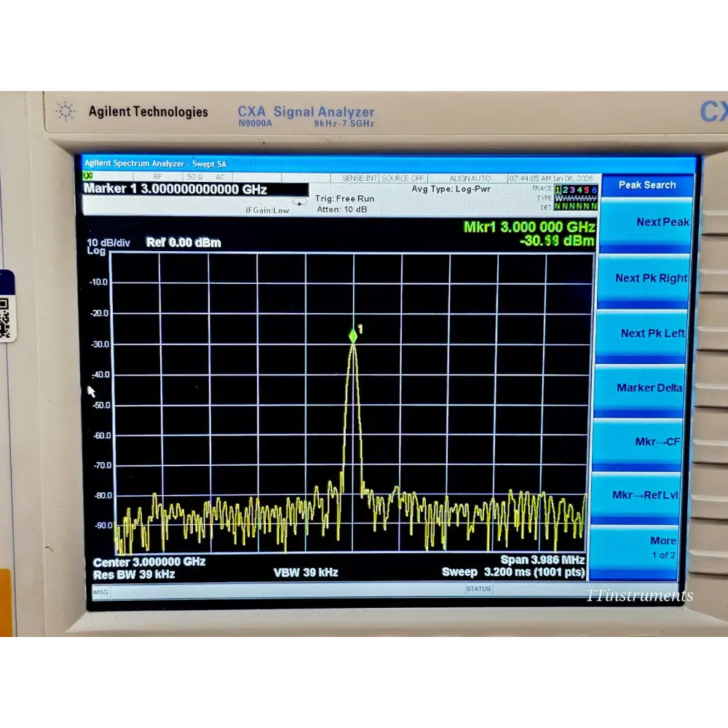728x728 pixels.
Task: Click the 'Avg Type: Log-Pwr' annotation
Action: (451, 189)
